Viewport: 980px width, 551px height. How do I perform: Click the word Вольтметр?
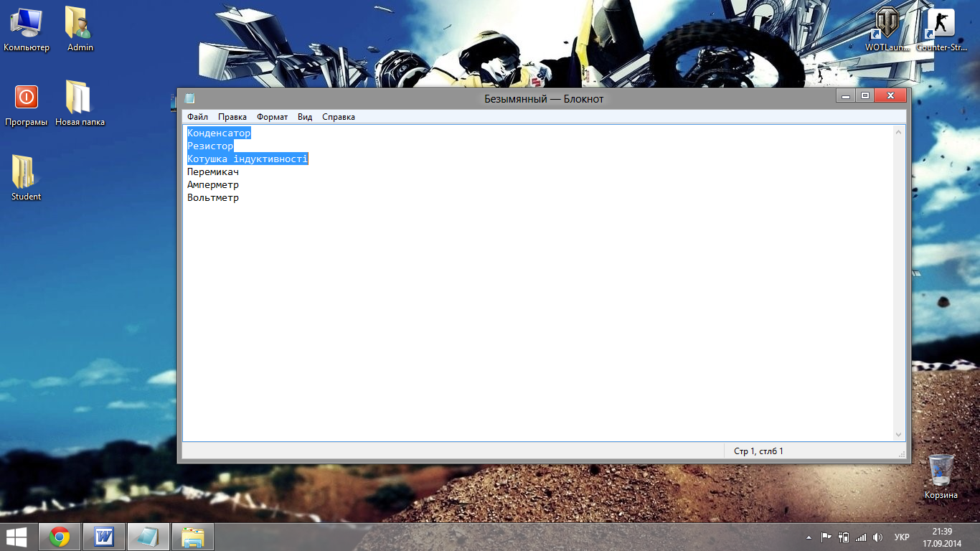pos(213,198)
